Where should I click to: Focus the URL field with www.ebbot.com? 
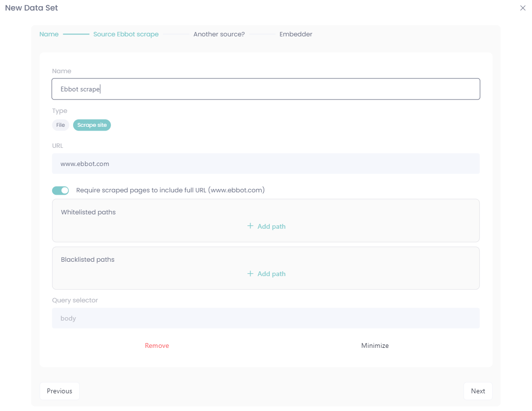click(x=266, y=164)
